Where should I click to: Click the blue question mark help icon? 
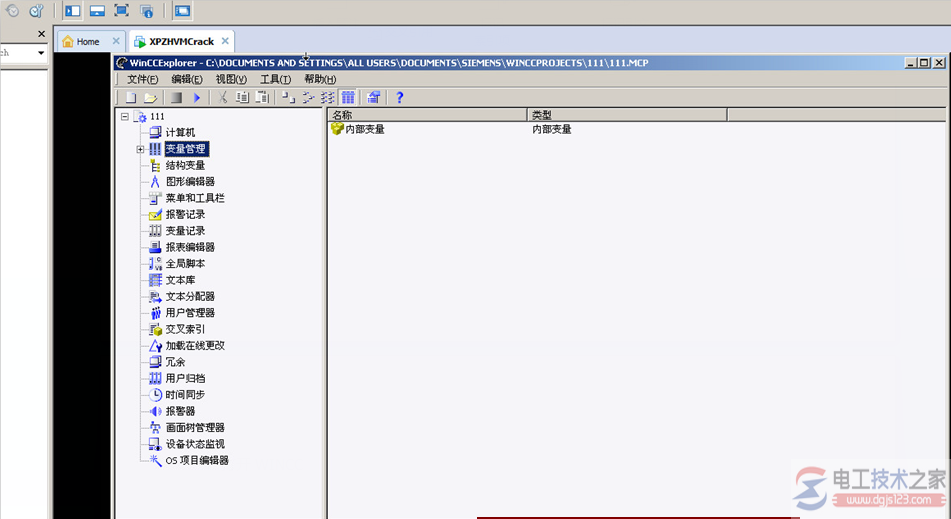[x=399, y=97]
